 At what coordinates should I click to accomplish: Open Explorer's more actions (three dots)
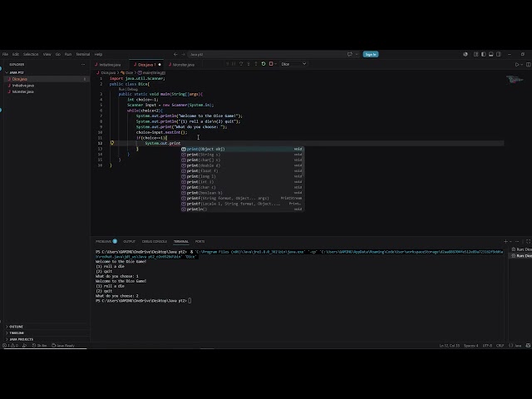point(83,65)
